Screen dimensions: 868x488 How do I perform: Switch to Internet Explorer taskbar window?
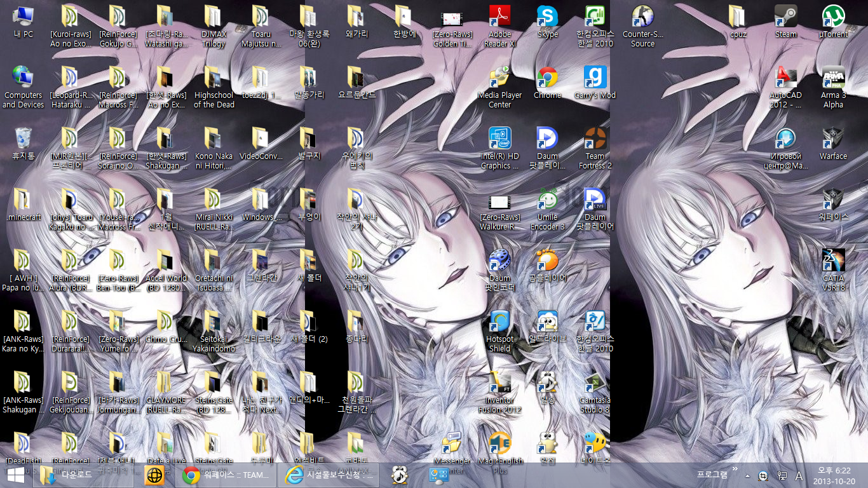pyautogui.click(x=328, y=475)
